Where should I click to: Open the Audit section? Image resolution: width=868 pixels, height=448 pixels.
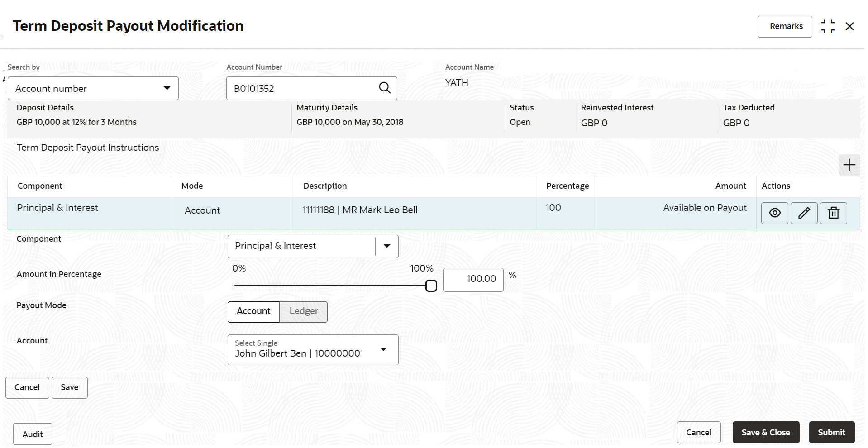coord(33,434)
